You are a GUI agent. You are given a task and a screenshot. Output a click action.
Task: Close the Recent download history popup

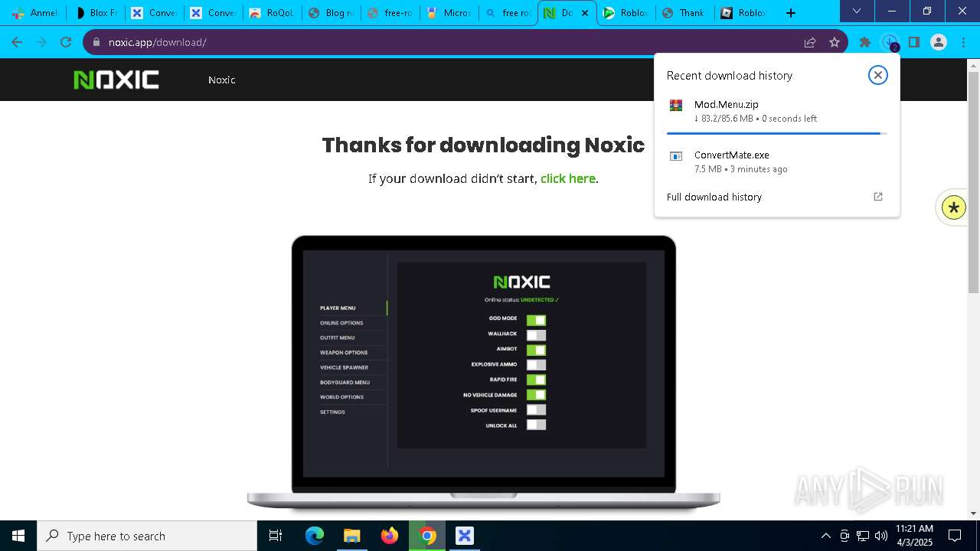(x=878, y=75)
